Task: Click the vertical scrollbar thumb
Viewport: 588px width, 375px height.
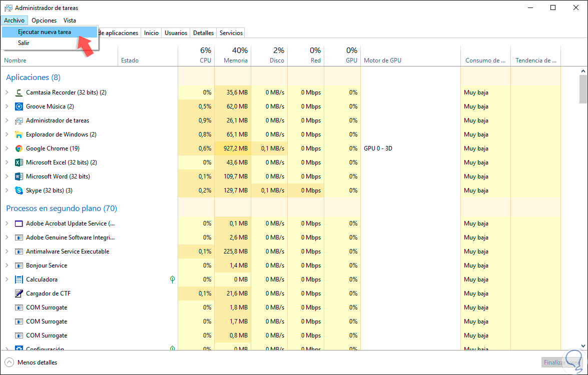Action: click(583, 88)
